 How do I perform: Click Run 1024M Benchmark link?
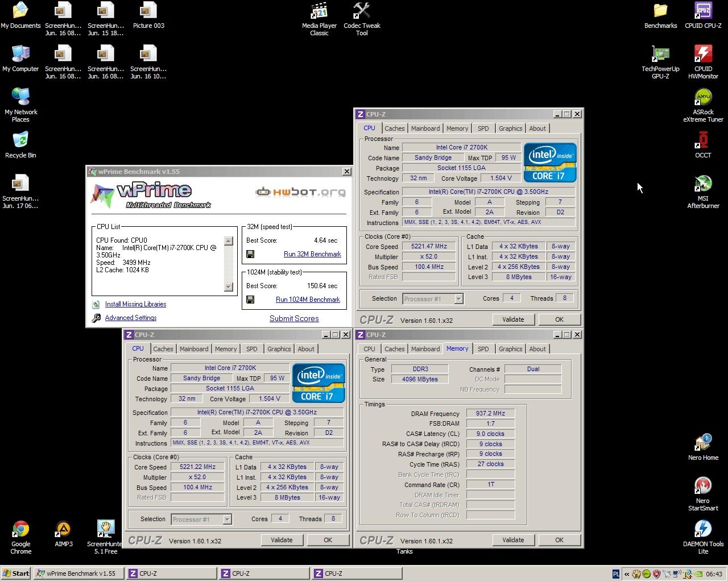(x=308, y=300)
